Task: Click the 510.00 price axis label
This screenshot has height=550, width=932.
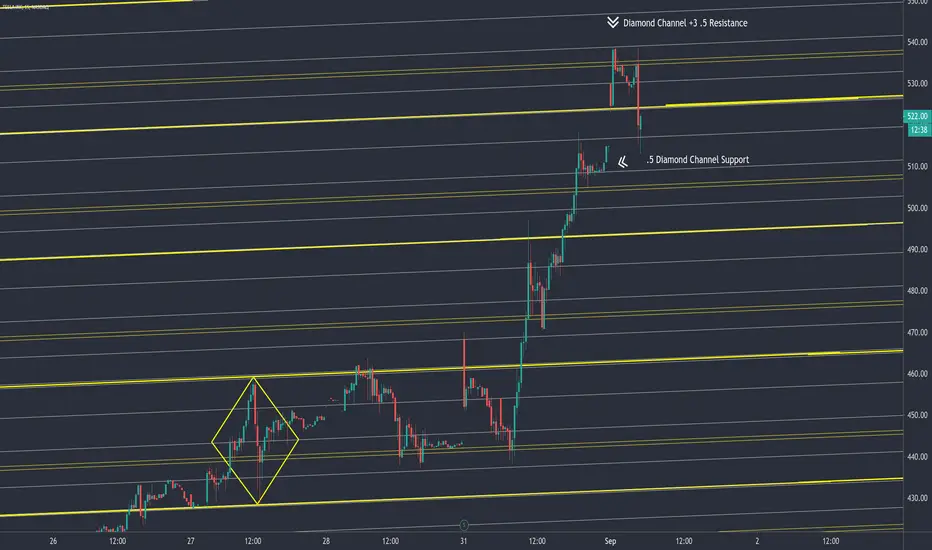Action: coord(917,166)
